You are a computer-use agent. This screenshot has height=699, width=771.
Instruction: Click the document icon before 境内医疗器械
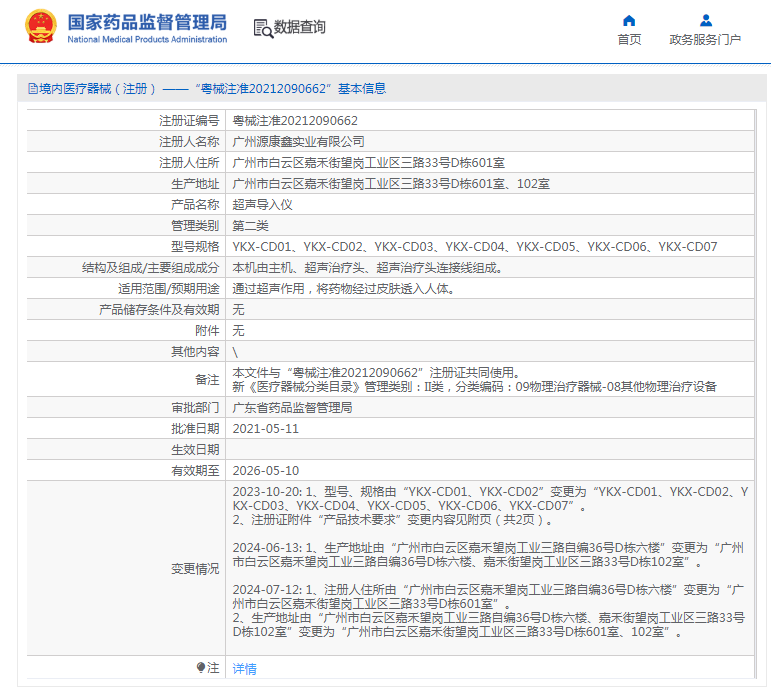click(33, 88)
